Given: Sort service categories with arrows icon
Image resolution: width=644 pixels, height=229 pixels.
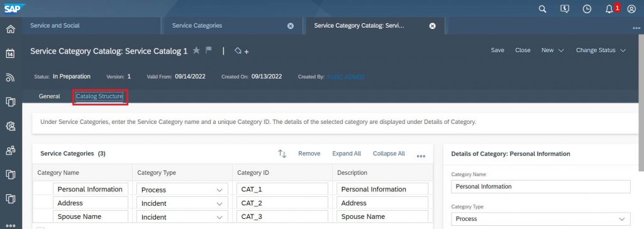Looking at the screenshot, I should 282,154.
